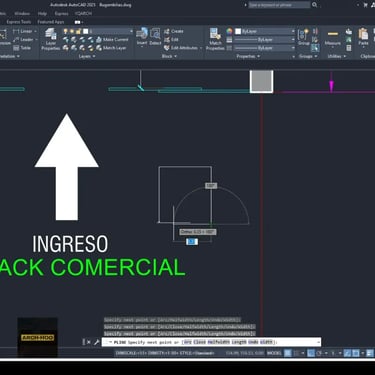Click the command line customize wrench icon
The height and width of the screenshot is (375, 375).
pos(97,342)
